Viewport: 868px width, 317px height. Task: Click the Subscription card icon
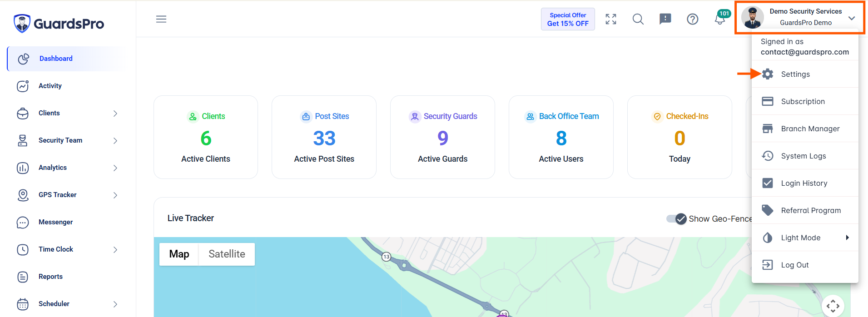pos(768,101)
